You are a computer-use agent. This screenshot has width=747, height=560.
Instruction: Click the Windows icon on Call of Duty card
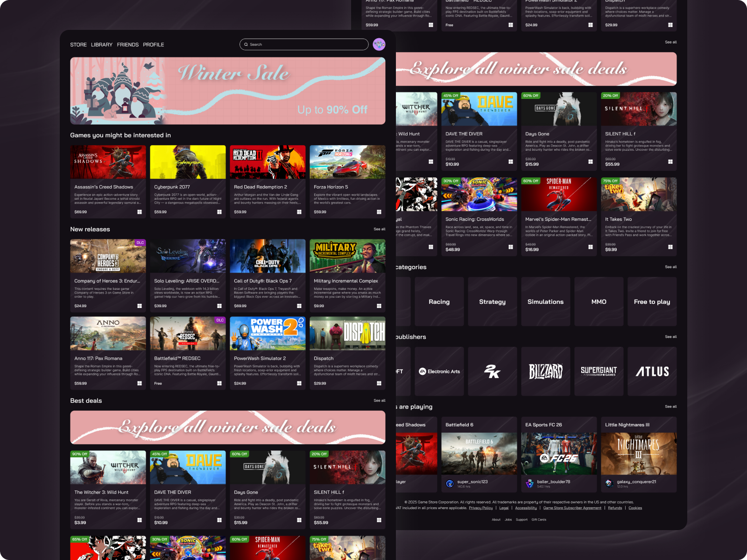[299, 306]
